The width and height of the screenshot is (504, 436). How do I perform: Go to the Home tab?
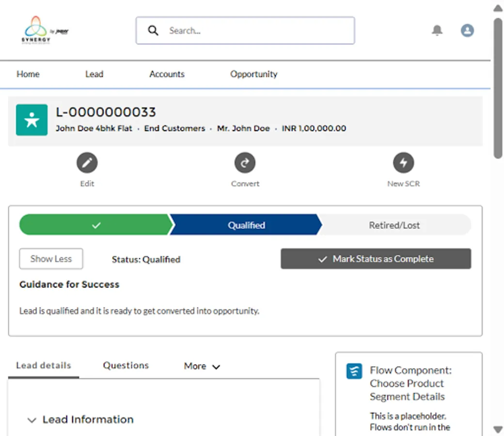[x=28, y=74]
